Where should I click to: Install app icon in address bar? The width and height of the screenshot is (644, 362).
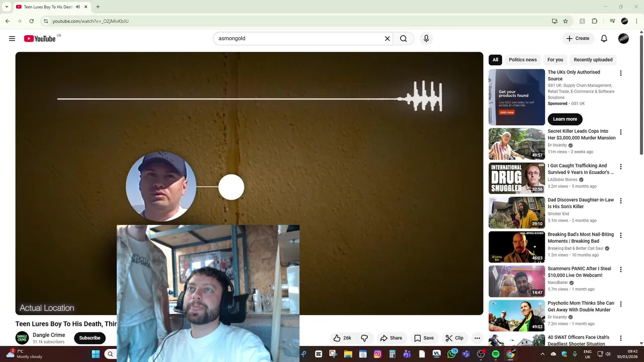point(554,21)
